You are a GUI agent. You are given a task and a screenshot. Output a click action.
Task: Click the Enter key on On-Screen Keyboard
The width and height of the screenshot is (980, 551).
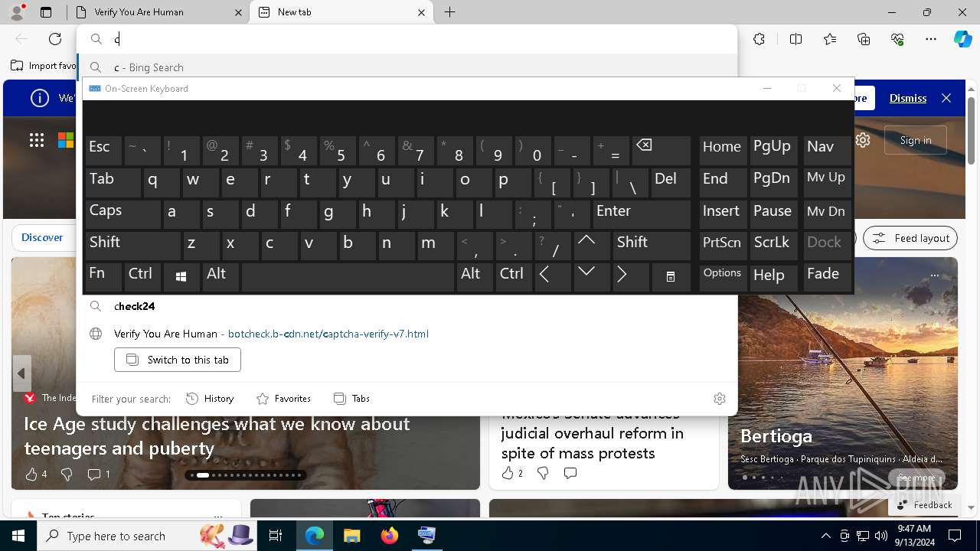coord(642,214)
